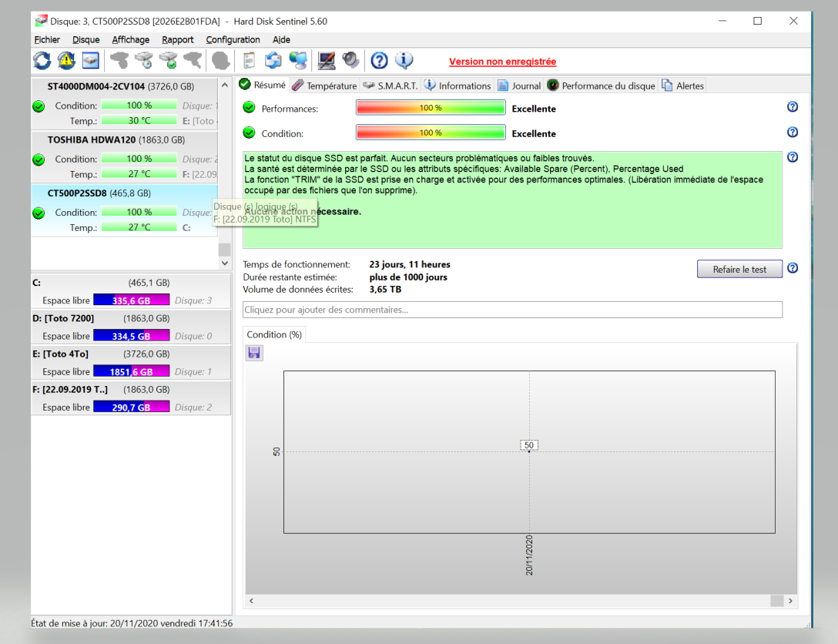The height and width of the screenshot is (644, 838).
Task: Click green check icon of CT500P2SSD8 disk
Action: pos(39,213)
